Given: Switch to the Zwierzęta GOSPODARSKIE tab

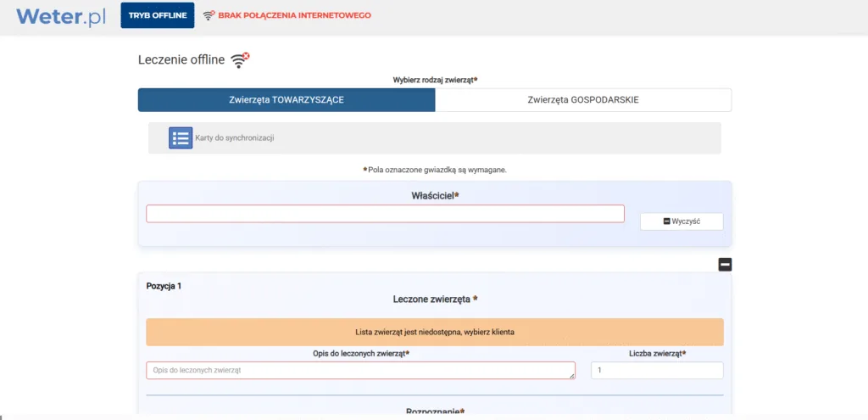Looking at the screenshot, I should click(x=583, y=100).
